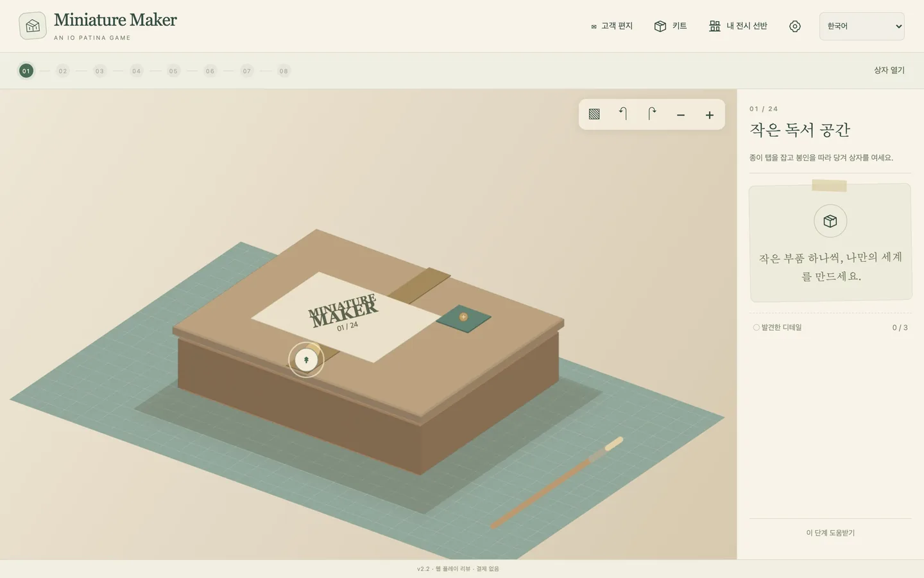Jump to step 05 marker

click(x=173, y=71)
